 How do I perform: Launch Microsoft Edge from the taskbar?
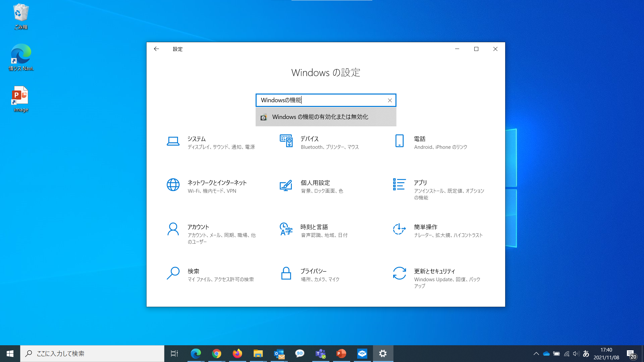coord(196,354)
